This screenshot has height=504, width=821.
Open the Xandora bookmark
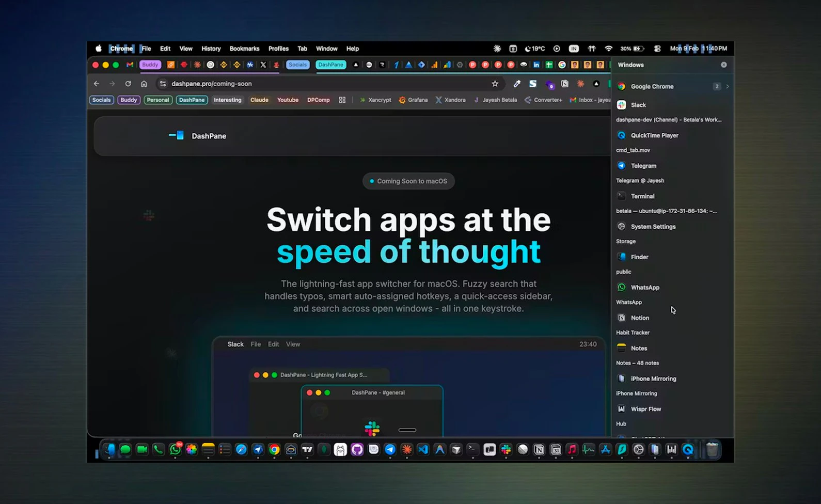point(450,100)
